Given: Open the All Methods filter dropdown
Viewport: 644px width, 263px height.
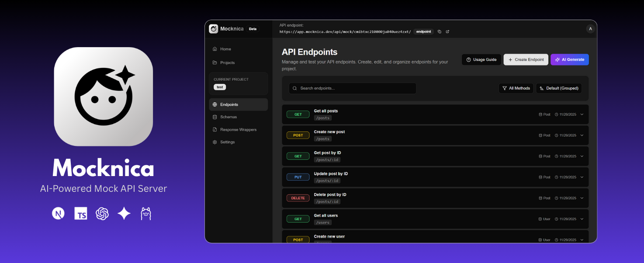Looking at the screenshot, I should click(516, 88).
